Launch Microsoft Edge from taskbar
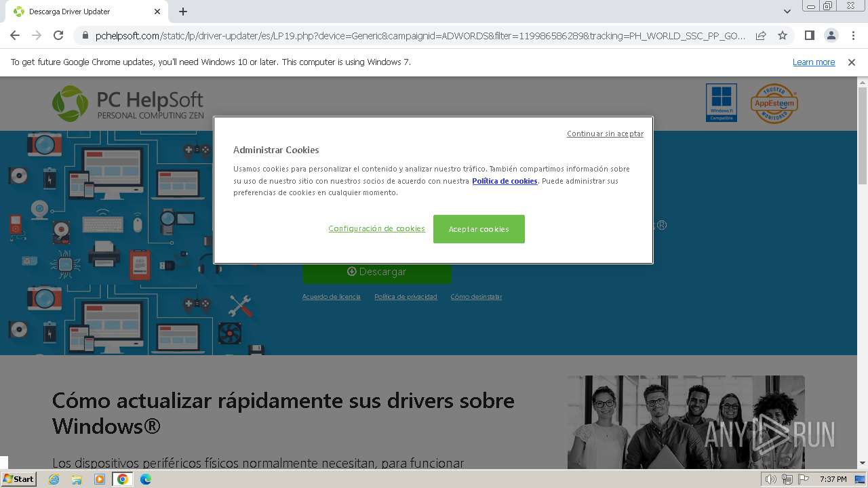 click(x=146, y=479)
